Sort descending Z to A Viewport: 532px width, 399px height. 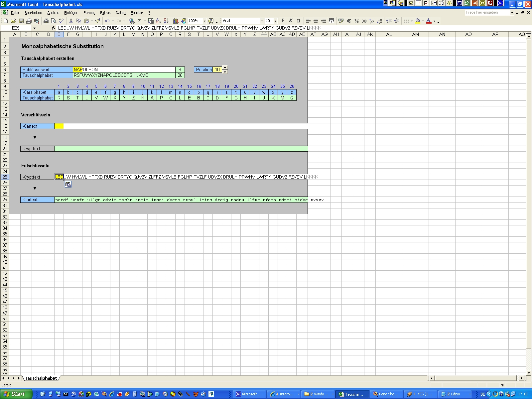click(x=166, y=21)
